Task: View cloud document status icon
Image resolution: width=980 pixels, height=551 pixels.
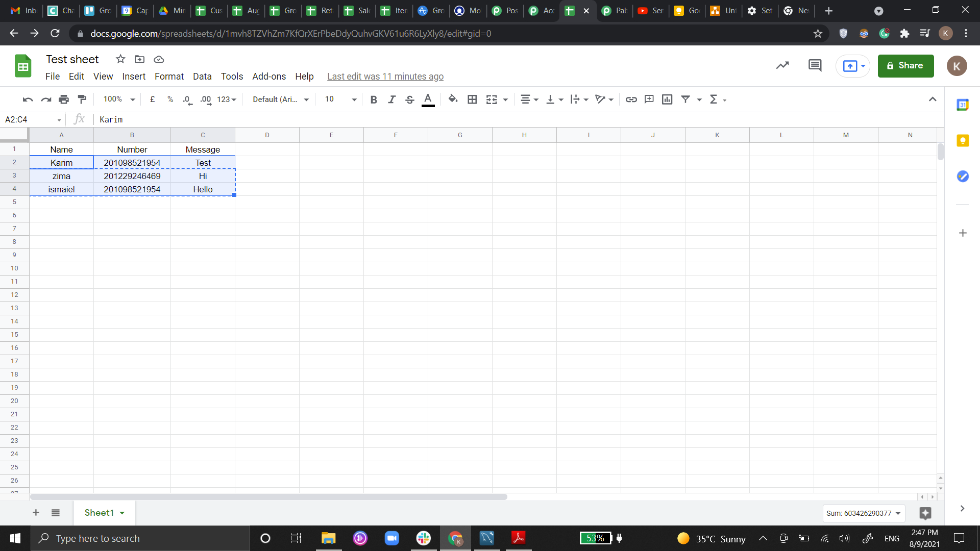Action: click(159, 59)
